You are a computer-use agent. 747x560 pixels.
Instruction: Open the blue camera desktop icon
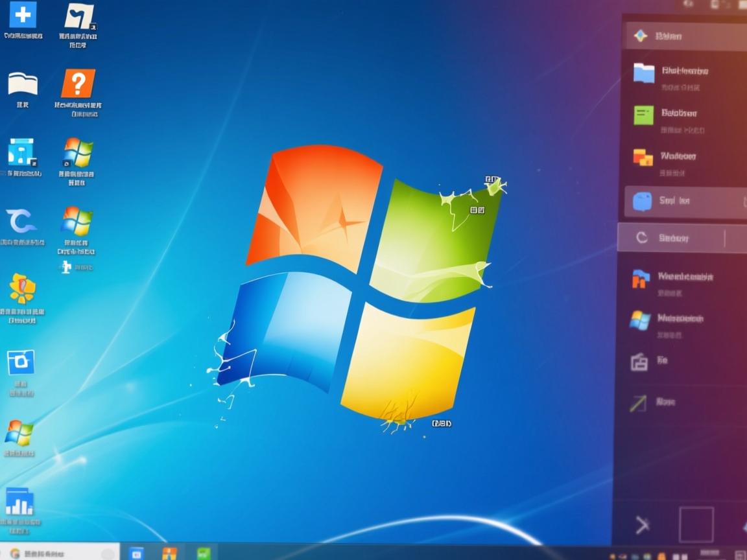21,362
